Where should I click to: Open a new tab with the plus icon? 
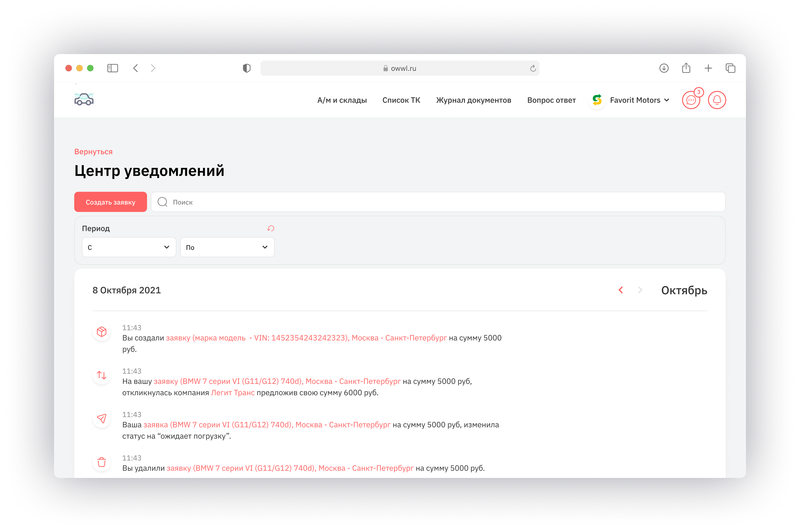pyautogui.click(x=708, y=68)
